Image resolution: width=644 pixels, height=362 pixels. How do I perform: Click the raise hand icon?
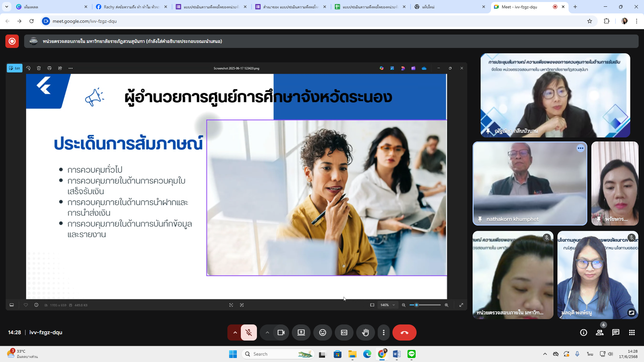[x=365, y=333]
